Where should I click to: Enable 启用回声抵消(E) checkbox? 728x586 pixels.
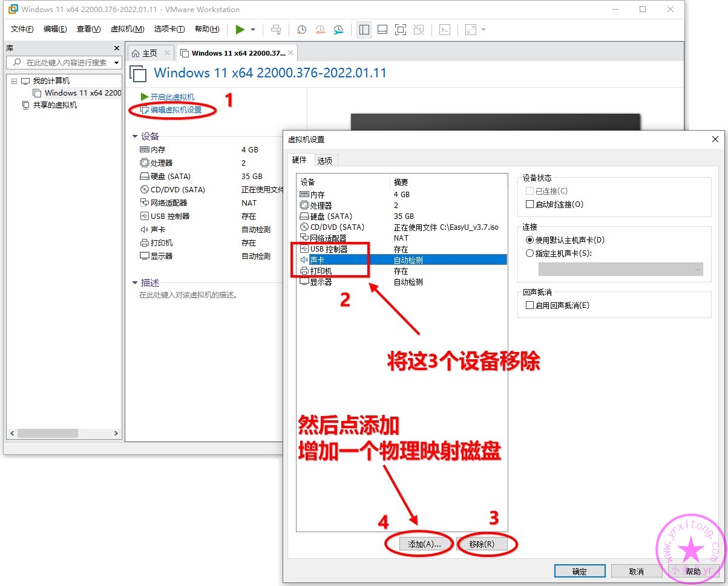530,305
